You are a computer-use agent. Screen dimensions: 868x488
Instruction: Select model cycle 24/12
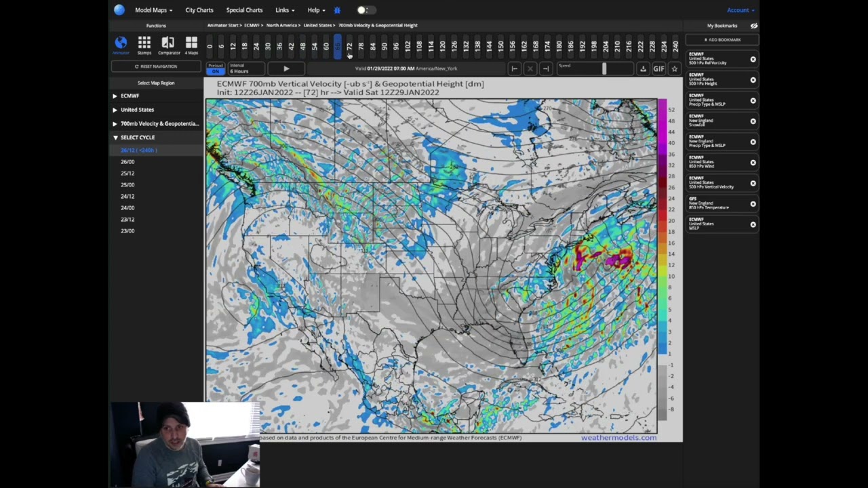click(127, 197)
